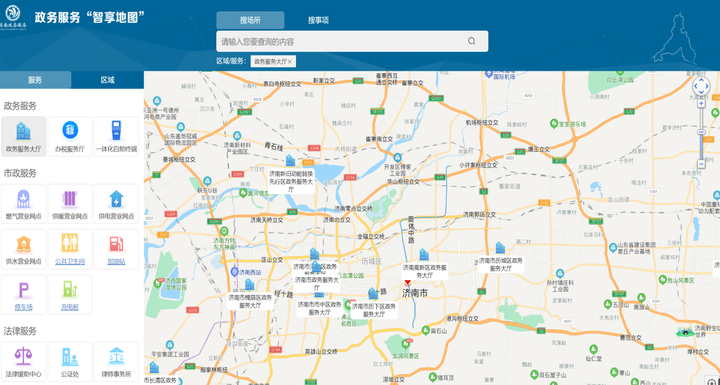Zoom out with the minus button
The image size is (720, 385).
(x=701, y=164)
